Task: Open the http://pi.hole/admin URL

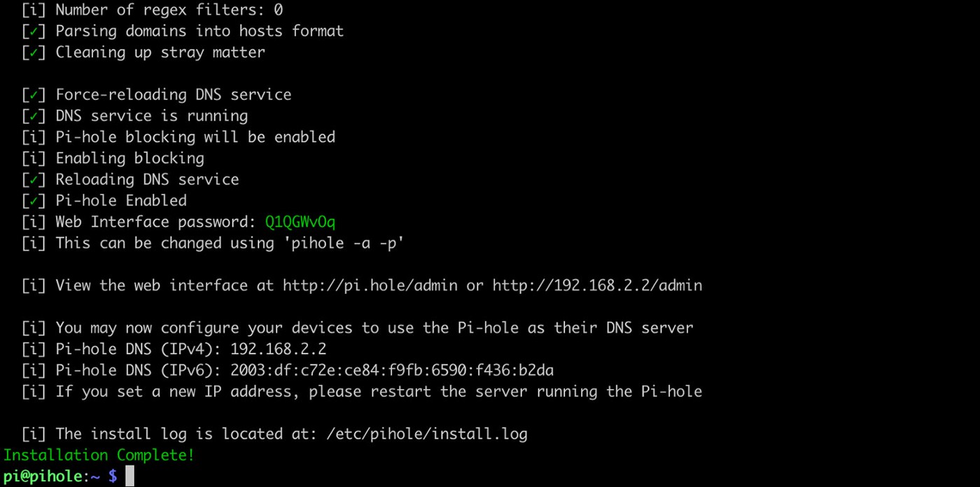Action: (x=370, y=285)
